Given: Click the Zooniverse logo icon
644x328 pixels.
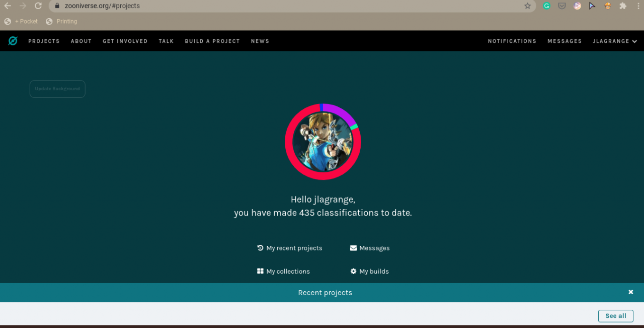Looking at the screenshot, I should click(13, 41).
